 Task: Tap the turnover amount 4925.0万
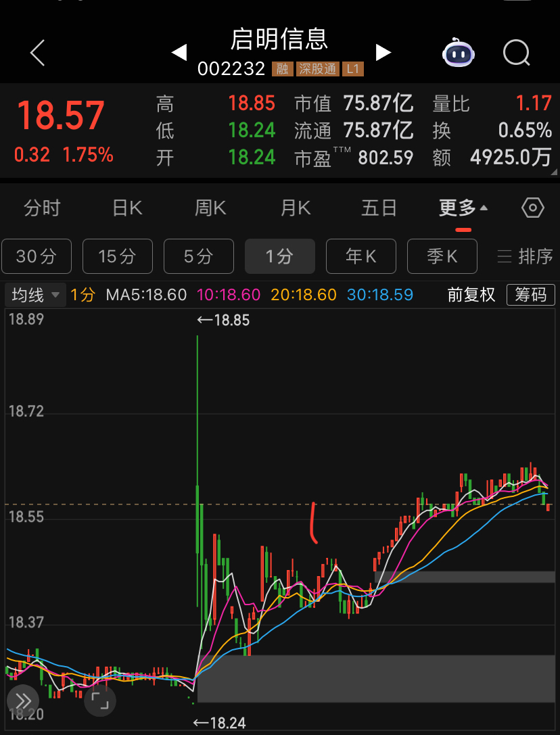click(511, 158)
